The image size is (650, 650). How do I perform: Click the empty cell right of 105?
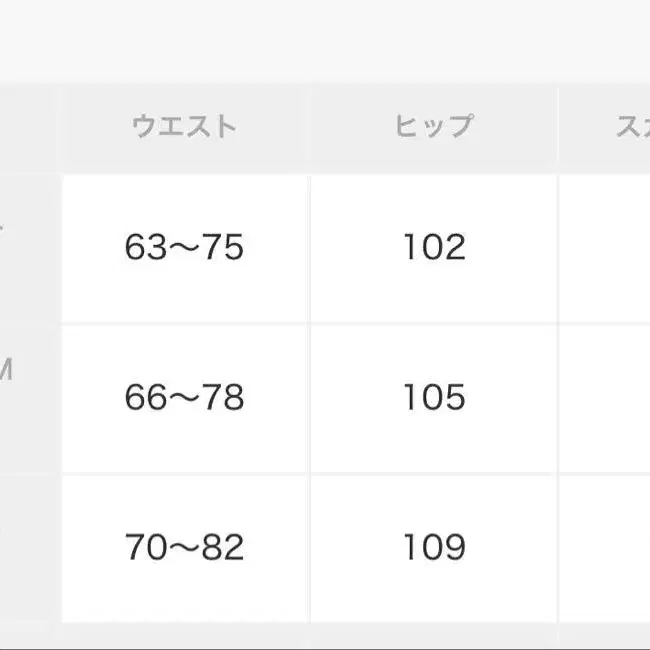[605, 398]
